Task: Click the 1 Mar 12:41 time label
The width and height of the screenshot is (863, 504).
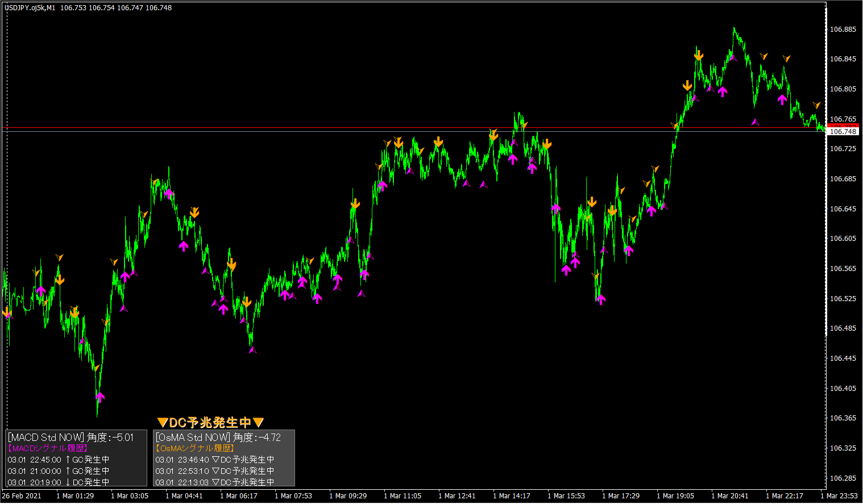Action: pyautogui.click(x=457, y=496)
